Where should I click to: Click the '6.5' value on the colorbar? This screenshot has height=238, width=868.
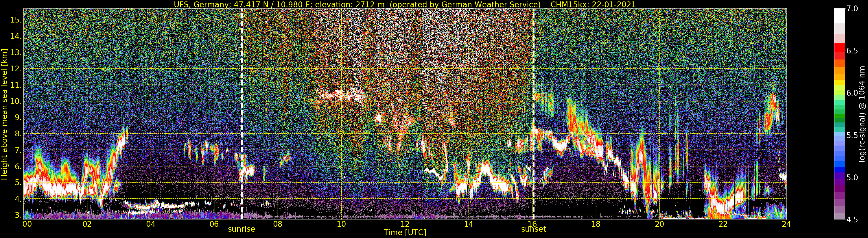(852, 51)
